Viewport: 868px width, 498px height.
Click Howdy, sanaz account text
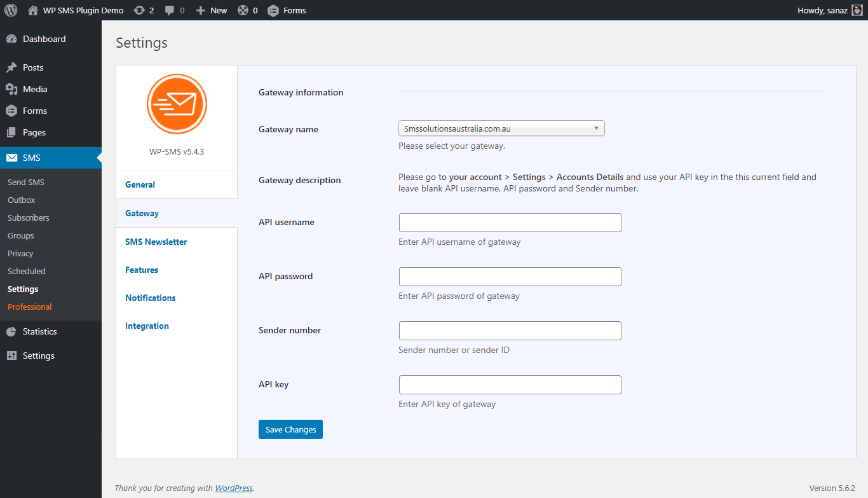(822, 10)
